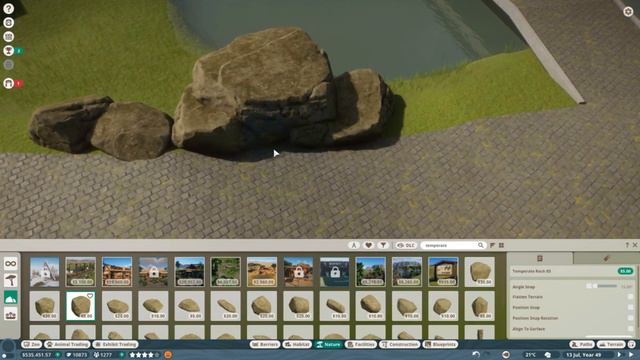This screenshot has height=360, width=640.
Task: Switch to grid view icon
Action: 501,245
